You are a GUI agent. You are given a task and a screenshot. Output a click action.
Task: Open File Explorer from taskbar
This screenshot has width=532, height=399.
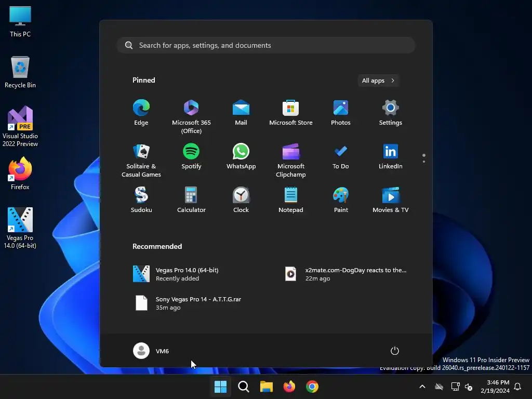tap(267, 387)
